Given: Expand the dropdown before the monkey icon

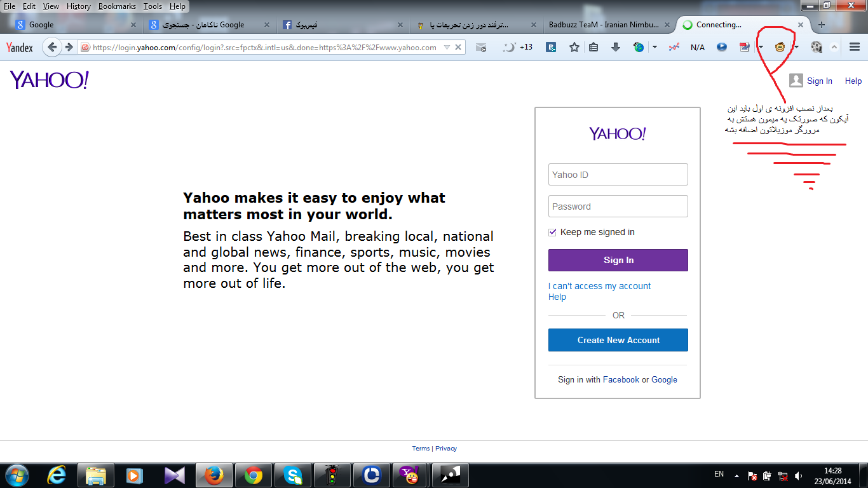Looking at the screenshot, I should [x=761, y=47].
